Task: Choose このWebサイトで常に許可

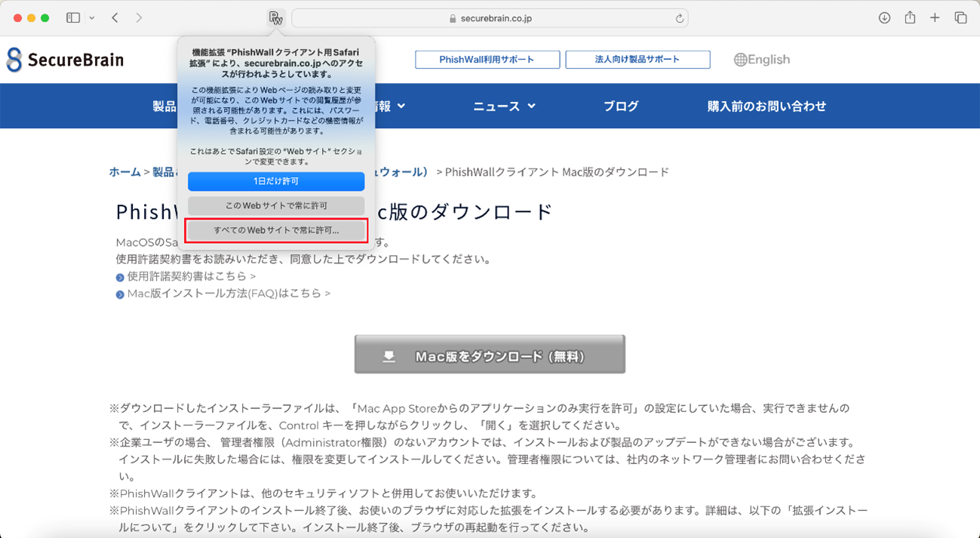Action: [x=276, y=205]
